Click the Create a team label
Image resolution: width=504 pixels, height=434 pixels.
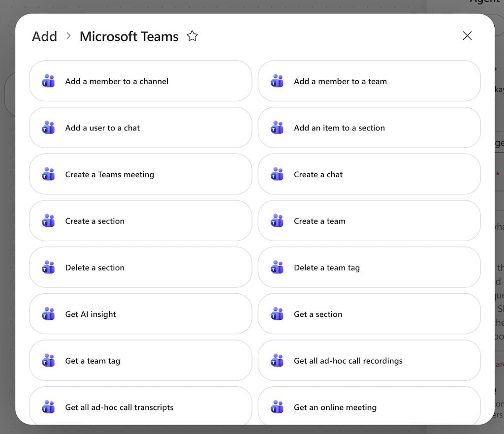pyautogui.click(x=319, y=221)
